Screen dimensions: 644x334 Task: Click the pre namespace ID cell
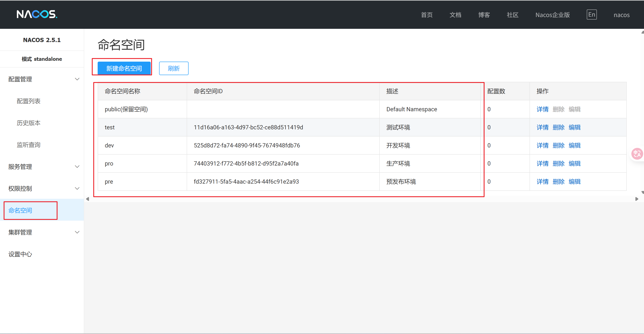pos(283,181)
